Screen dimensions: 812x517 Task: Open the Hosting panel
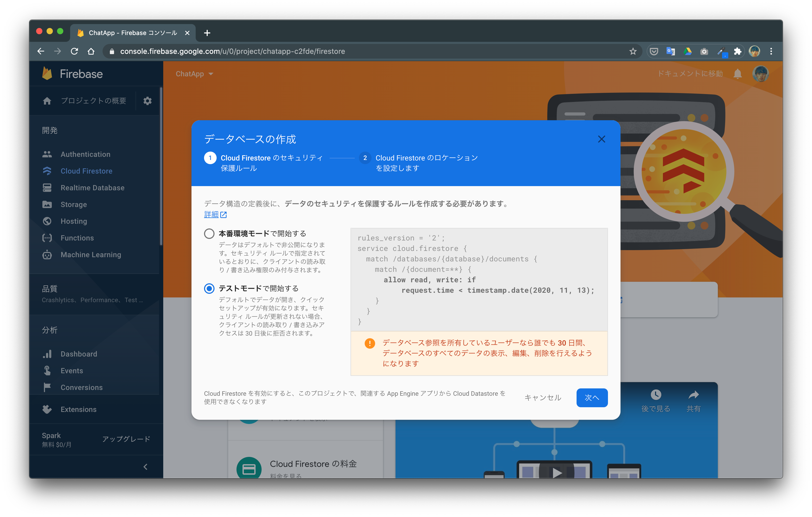pyautogui.click(x=74, y=221)
